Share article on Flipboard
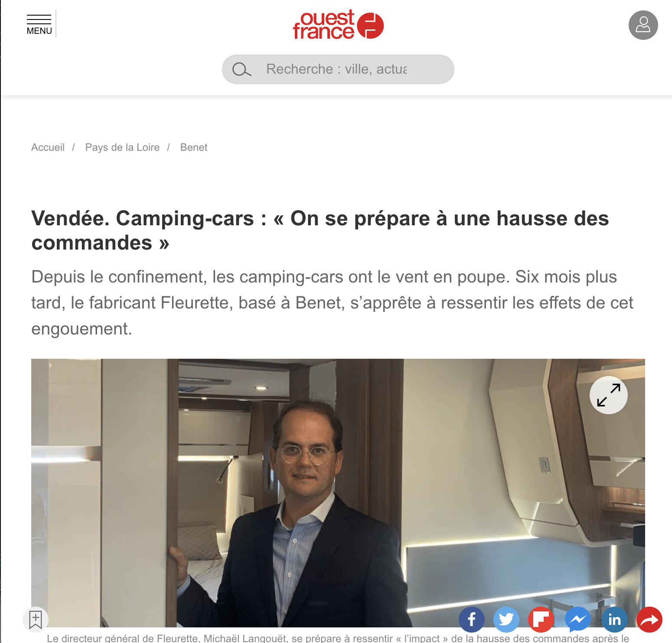Screen dimensions: 672x643 pos(541,620)
